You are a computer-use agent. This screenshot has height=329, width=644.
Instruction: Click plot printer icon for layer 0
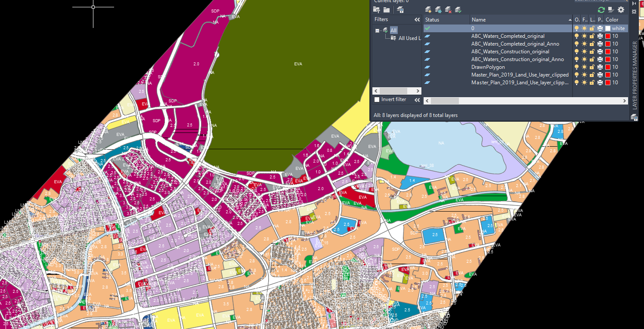pos(600,28)
